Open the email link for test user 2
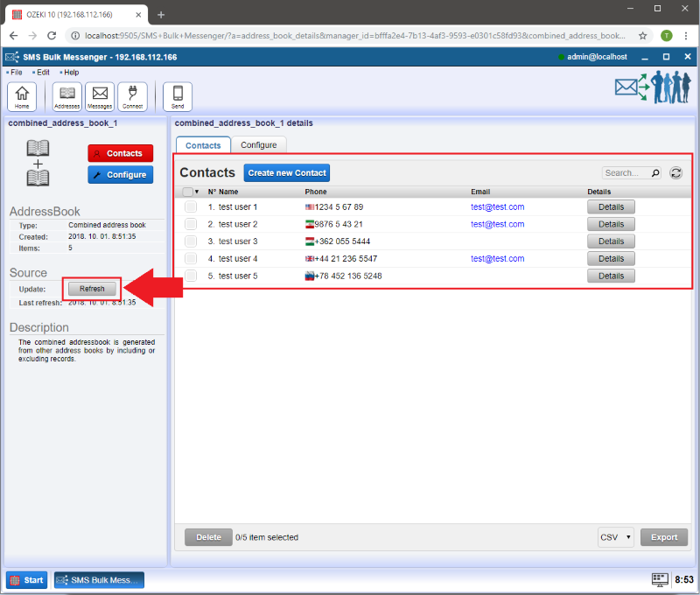Viewport: 700px width, 595px height. (x=497, y=224)
